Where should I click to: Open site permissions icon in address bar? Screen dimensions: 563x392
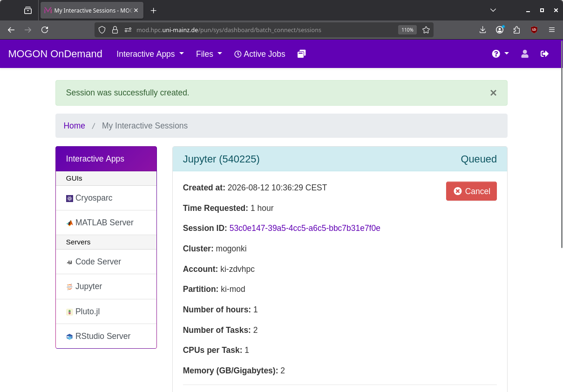[128, 30]
